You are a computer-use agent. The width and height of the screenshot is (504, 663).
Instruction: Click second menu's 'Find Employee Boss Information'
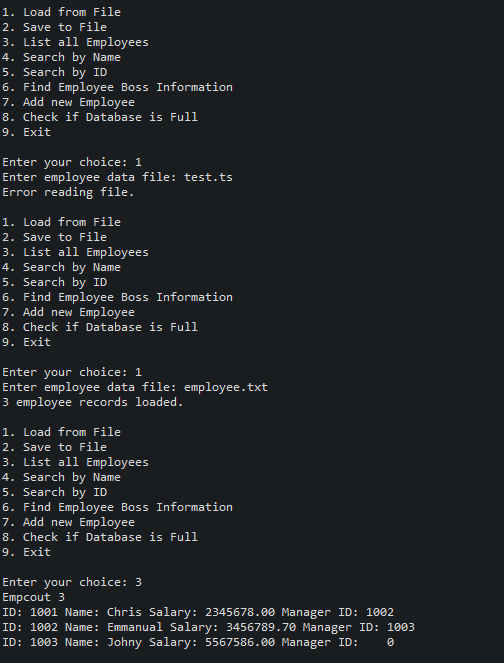(118, 297)
